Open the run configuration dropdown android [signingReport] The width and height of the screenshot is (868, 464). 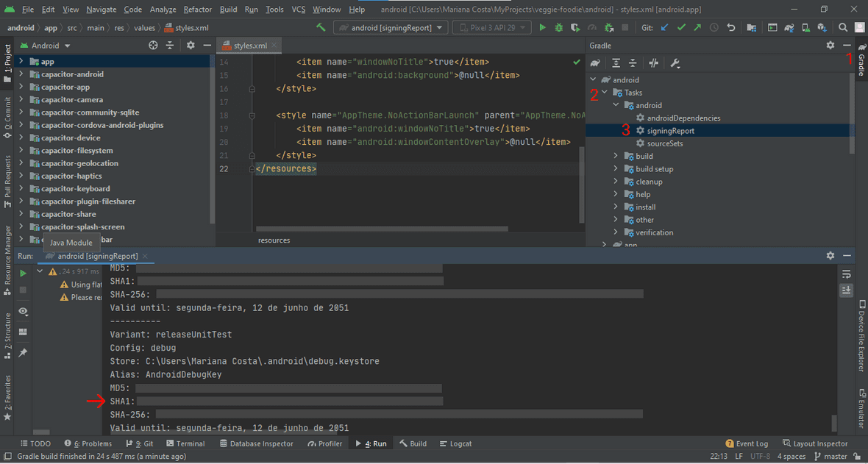[390, 27]
